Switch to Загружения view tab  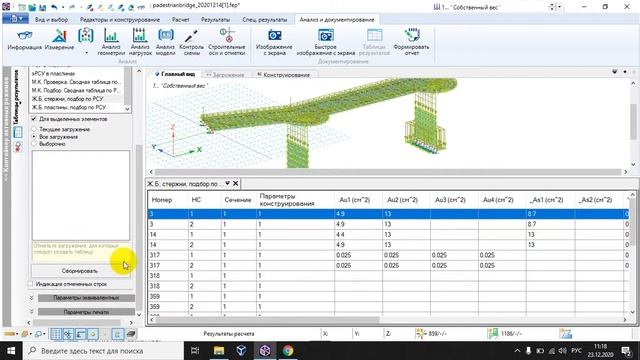[x=225, y=75]
